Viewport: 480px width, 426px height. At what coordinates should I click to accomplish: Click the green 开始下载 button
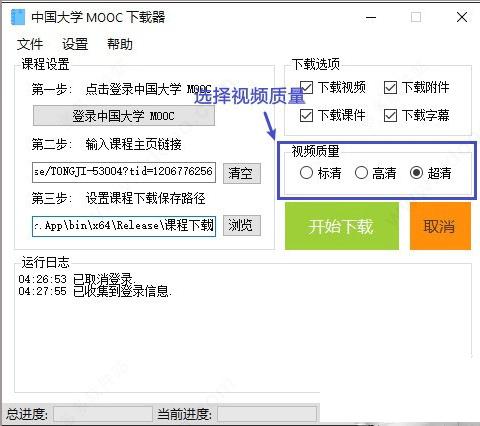tap(342, 226)
